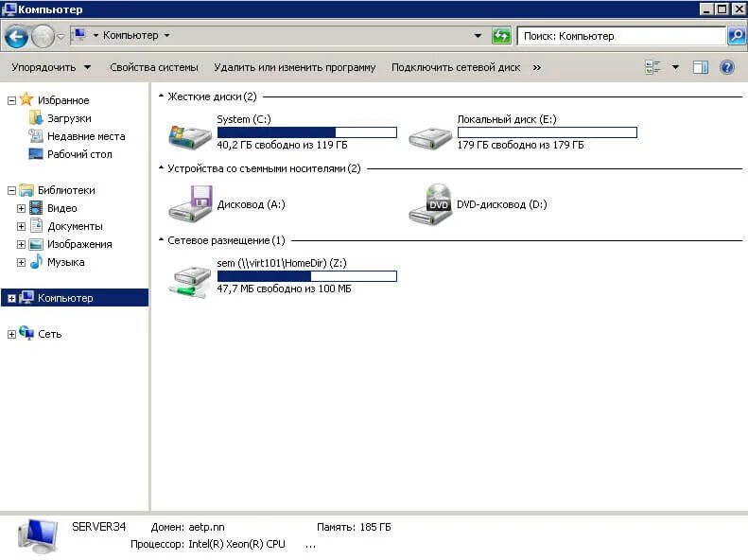This screenshot has height=560, width=748.
Task: Expand the Компьютер tree node
Action: coord(12,299)
